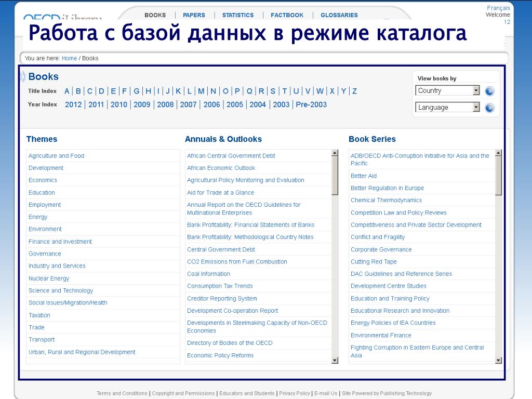Open Copyright and Permissions footer link
Image resolution: width=532 pixels, height=399 pixels.
coord(183,393)
